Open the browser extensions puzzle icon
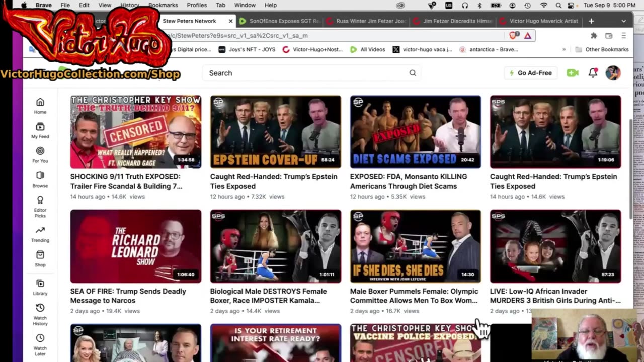 point(594,36)
